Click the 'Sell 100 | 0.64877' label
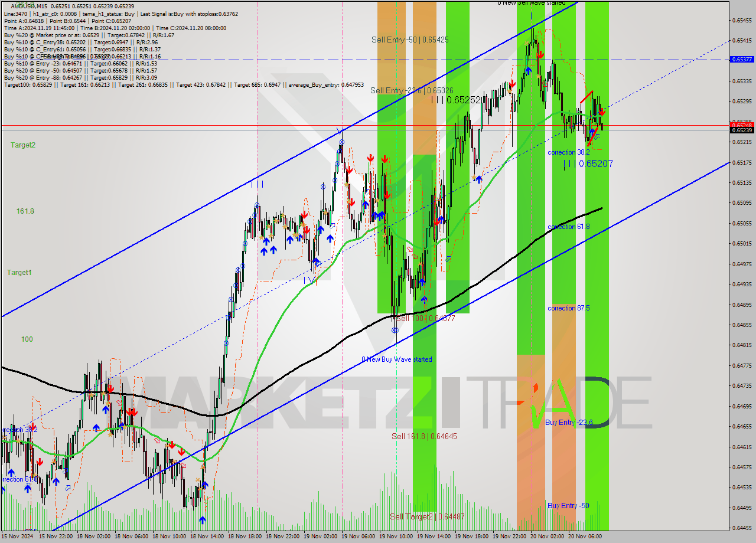The image size is (756, 543). coord(425,318)
